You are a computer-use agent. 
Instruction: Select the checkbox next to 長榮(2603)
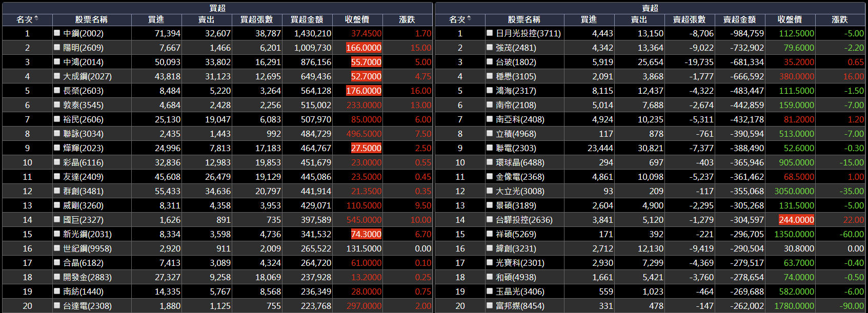tap(57, 90)
